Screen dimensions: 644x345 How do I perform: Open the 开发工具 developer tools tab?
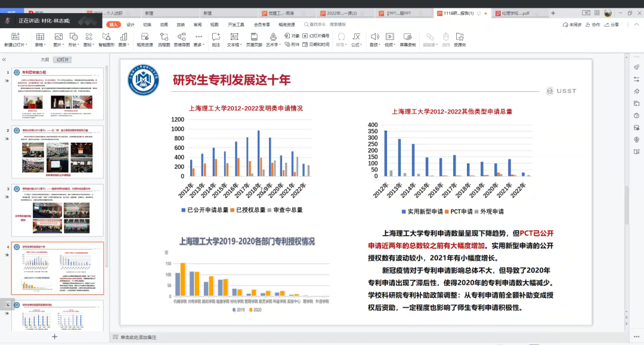pos(236,24)
